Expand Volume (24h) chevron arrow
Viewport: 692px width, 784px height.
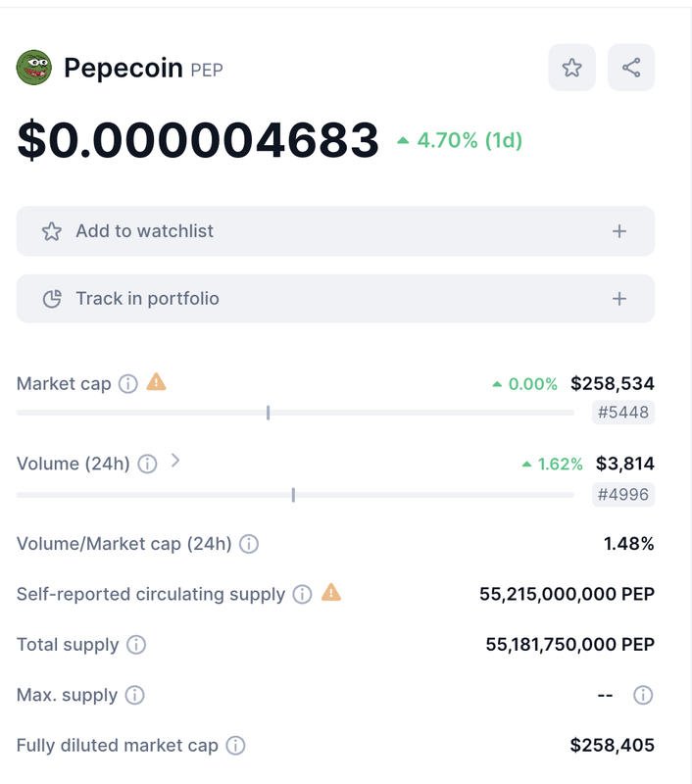(x=175, y=461)
